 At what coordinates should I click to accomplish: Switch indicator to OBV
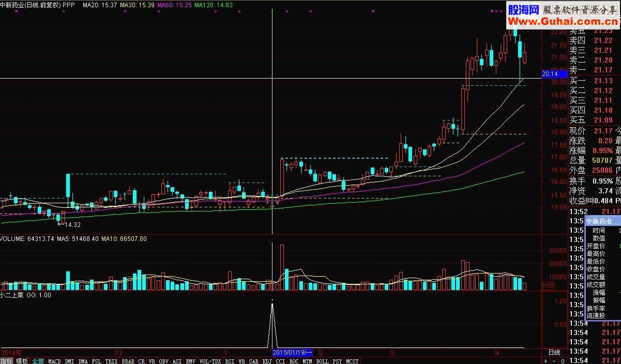[x=164, y=361]
